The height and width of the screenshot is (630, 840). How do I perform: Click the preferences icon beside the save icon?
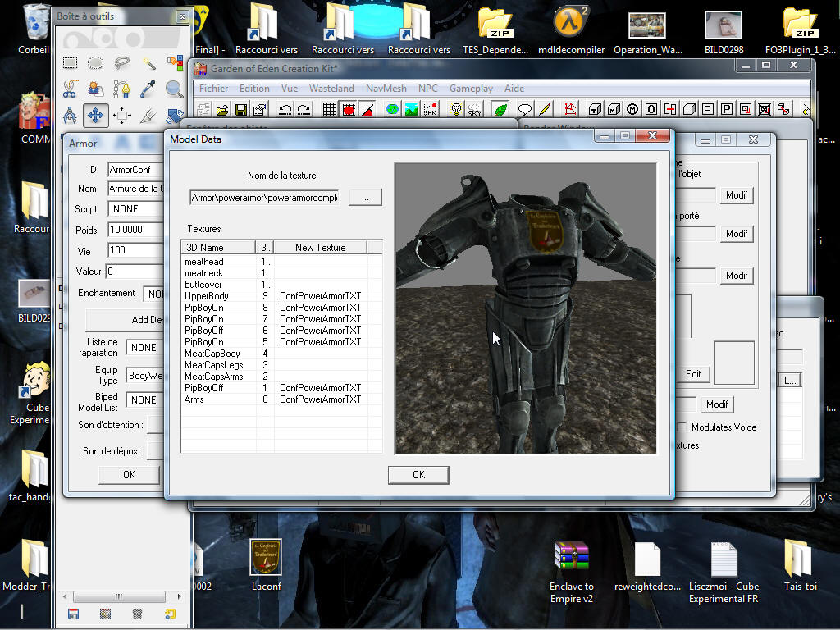(x=260, y=110)
